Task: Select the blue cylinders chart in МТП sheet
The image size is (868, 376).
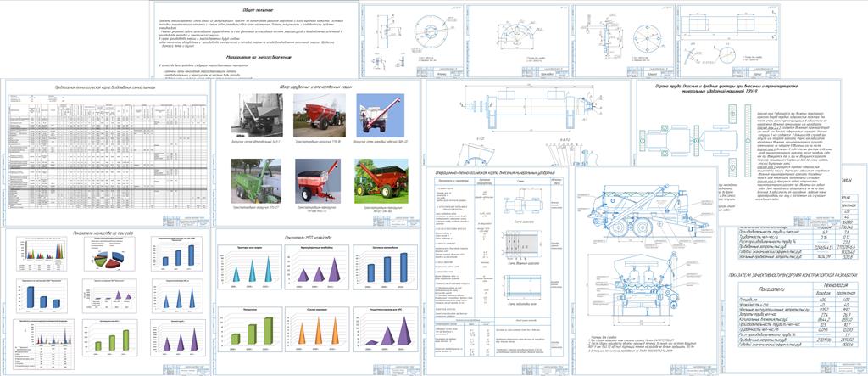Action: 384,267
